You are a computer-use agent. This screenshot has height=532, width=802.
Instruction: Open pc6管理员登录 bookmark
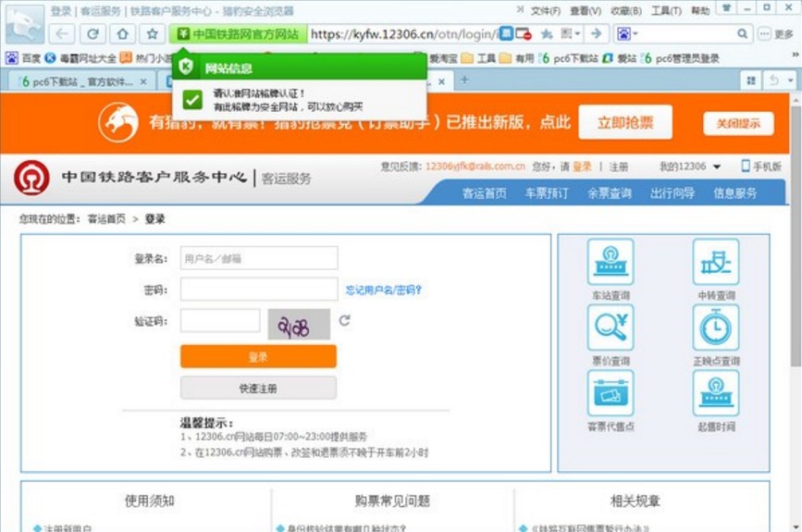680,58
